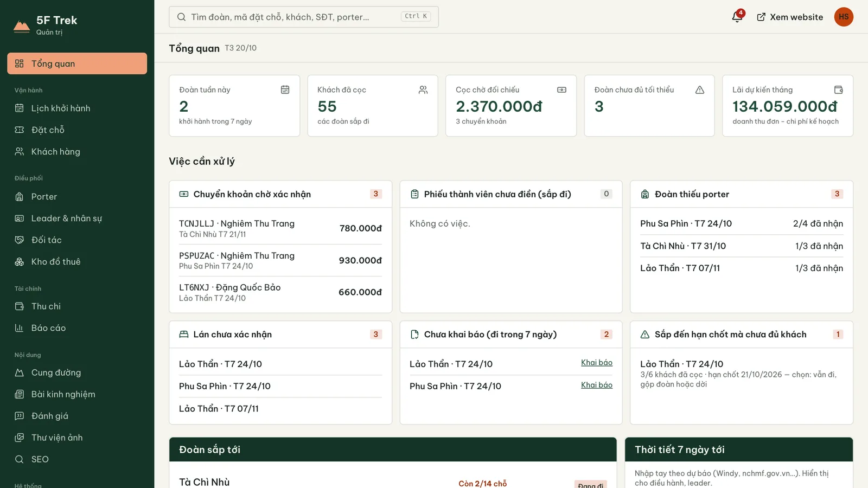This screenshot has height=488, width=868.
Task: Click people icon on Khách đã cọc card
Action: tap(423, 89)
